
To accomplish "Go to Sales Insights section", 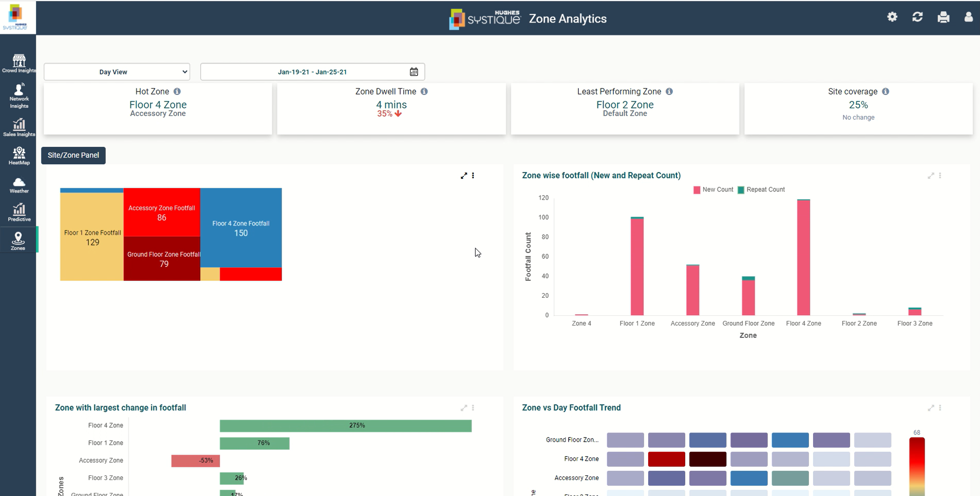I will click(18, 127).
